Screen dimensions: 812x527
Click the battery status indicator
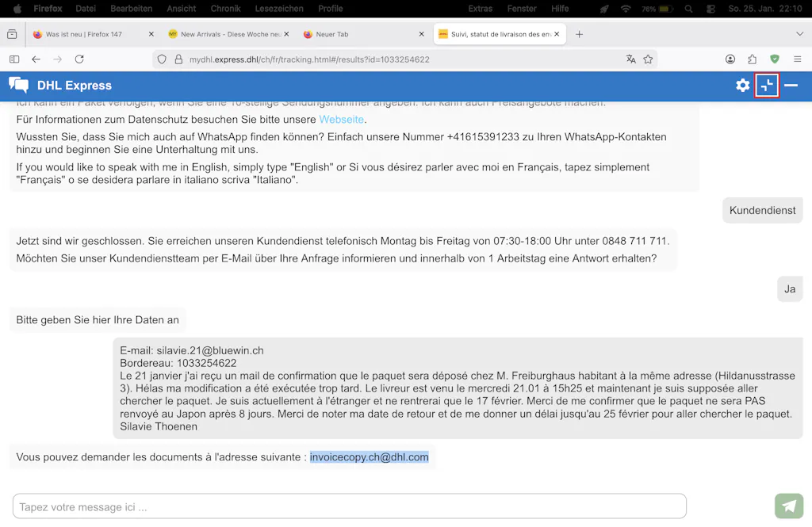[657, 9]
